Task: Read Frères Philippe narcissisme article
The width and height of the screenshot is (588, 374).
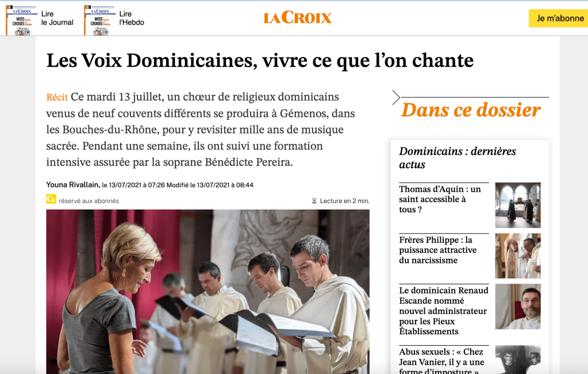Action: tap(437, 250)
